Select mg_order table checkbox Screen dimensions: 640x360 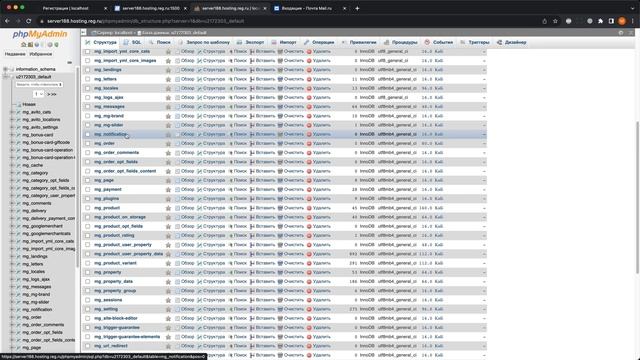[x=87, y=144]
